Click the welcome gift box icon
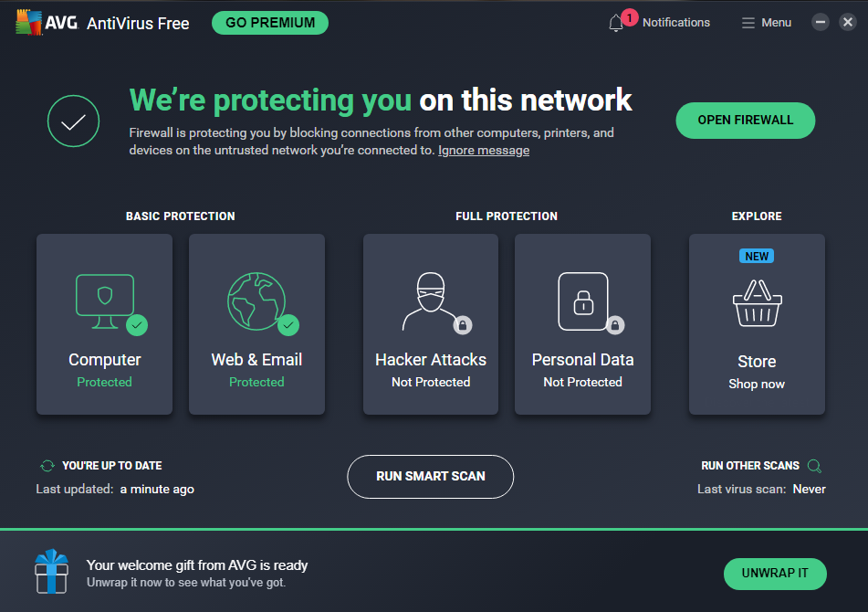Image resolution: width=868 pixels, height=612 pixels. click(x=51, y=572)
